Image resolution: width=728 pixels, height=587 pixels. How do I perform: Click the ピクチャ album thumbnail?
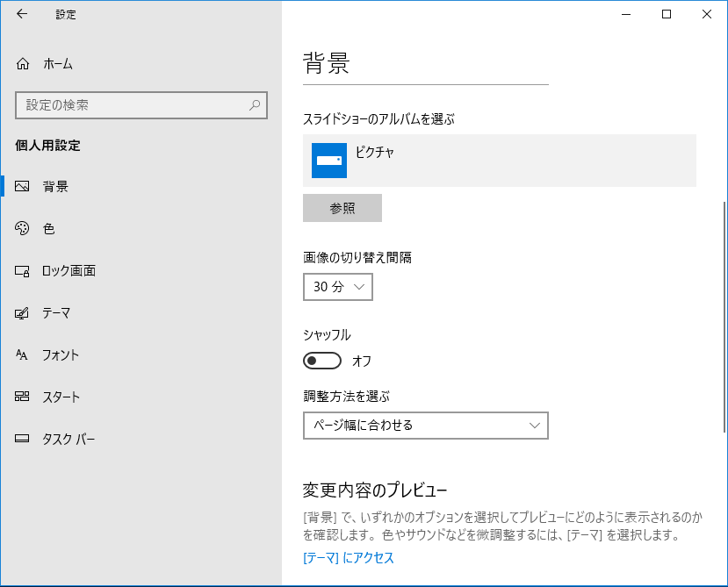coord(328,161)
